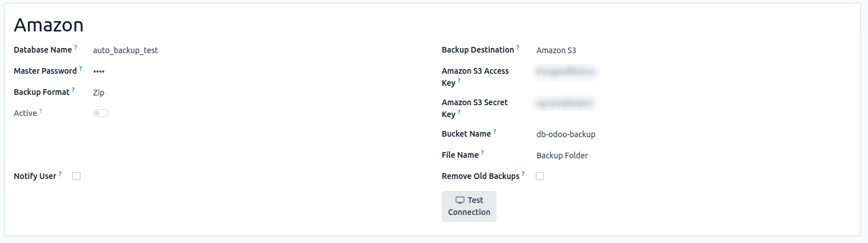The image size is (868, 243).
Task: Click the help icon beside Master Password
Action: [80, 69]
